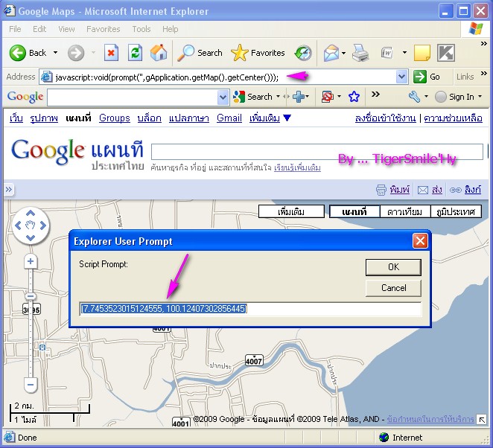Pan map up with arrow control
Screen dimensions: 493x448
coord(31,214)
